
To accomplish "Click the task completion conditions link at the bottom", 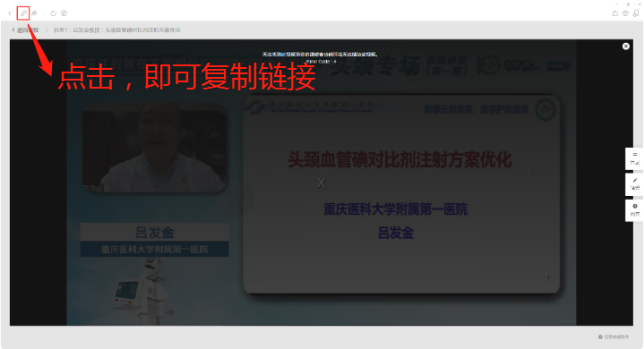I will pos(614,336).
